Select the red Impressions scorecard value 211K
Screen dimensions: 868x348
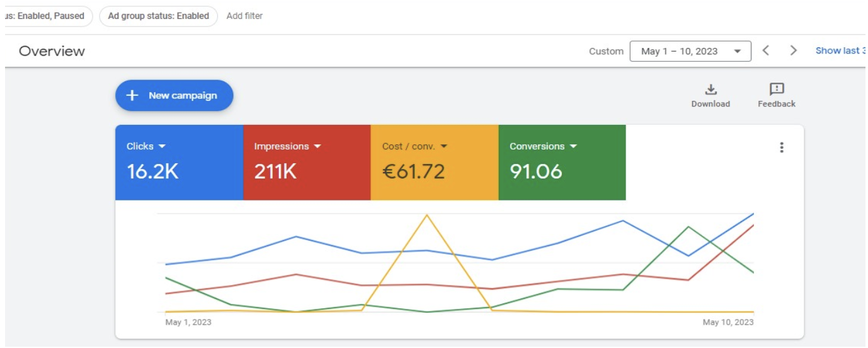(x=275, y=171)
